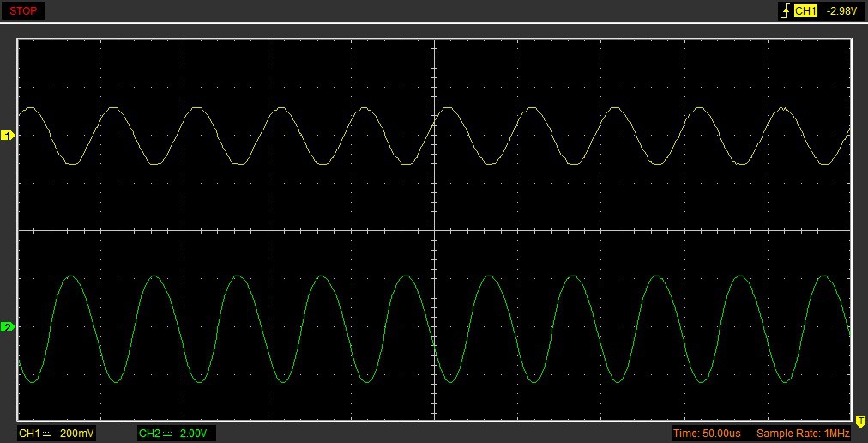
Task: Click the yellow channel 1 ground marker
Action: (8, 136)
